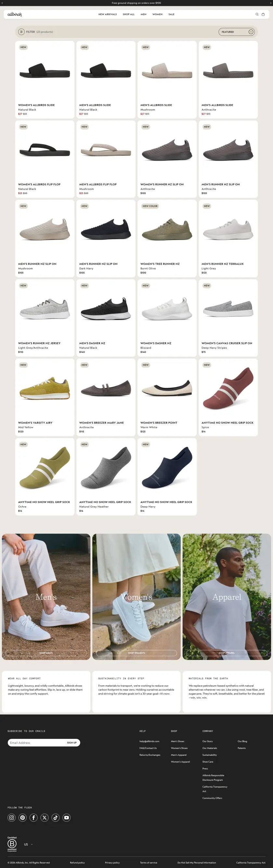Open the Men's Shoes footer link
The height and width of the screenshot is (868, 273).
177,741
